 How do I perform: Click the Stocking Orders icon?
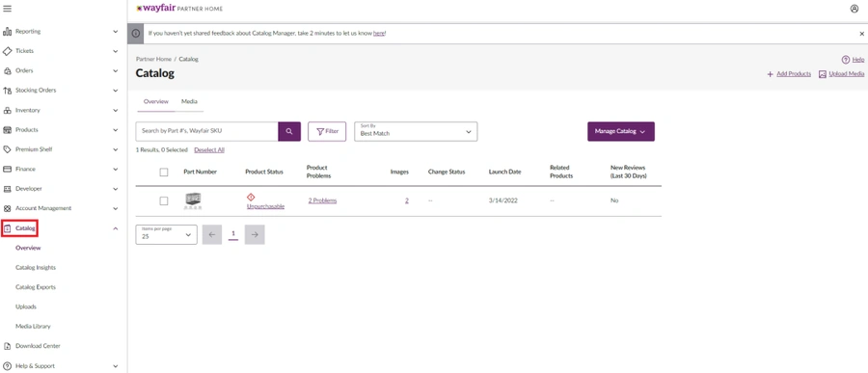[7, 91]
